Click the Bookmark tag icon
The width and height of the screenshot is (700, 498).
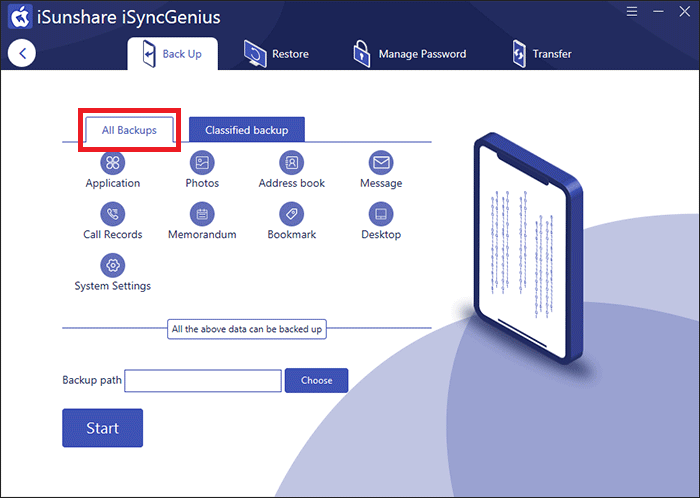[292, 214]
